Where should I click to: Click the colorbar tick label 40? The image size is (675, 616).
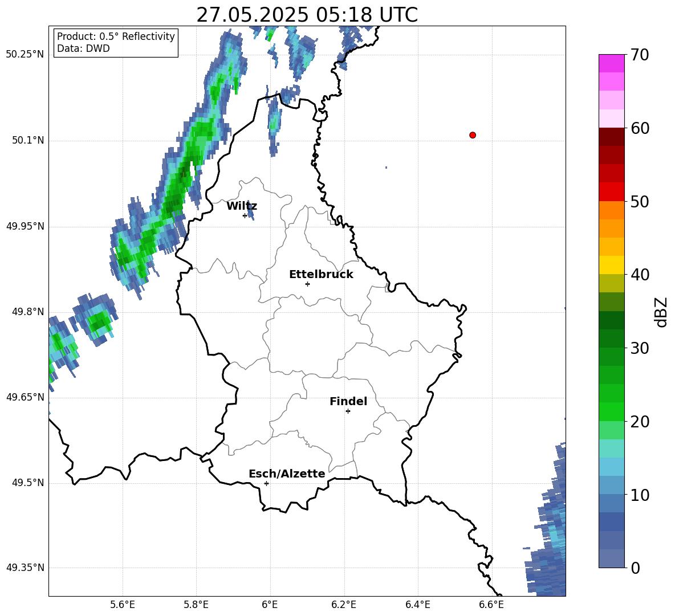tap(640, 275)
